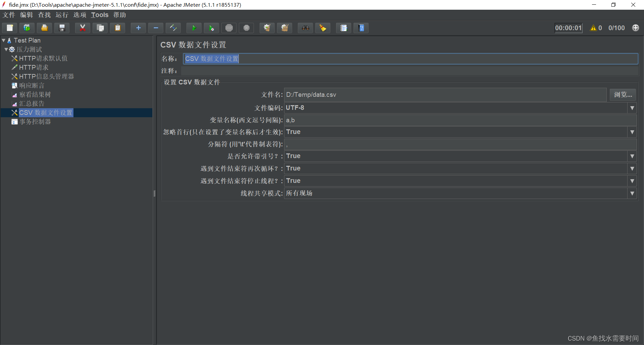The height and width of the screenshot is (345, 644).
Task: Open the 文件编码 UTF-8 dropdown
Action: click(x=632, y=108)
